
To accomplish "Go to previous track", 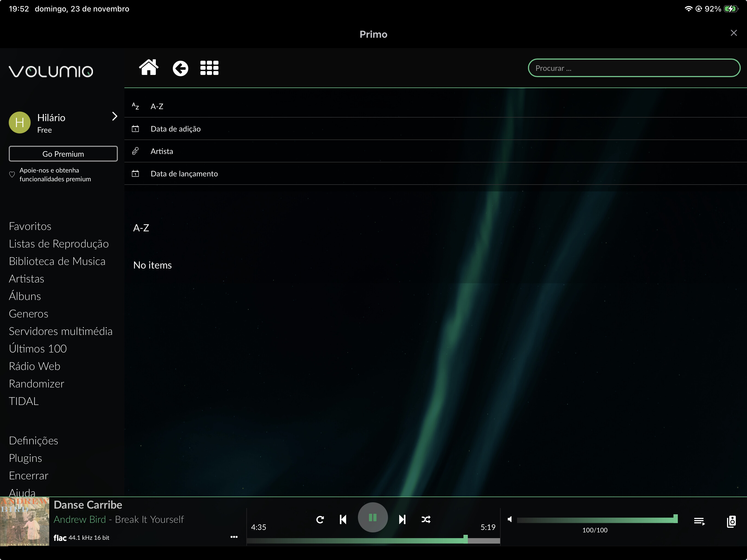I will (x=343, y=519).
